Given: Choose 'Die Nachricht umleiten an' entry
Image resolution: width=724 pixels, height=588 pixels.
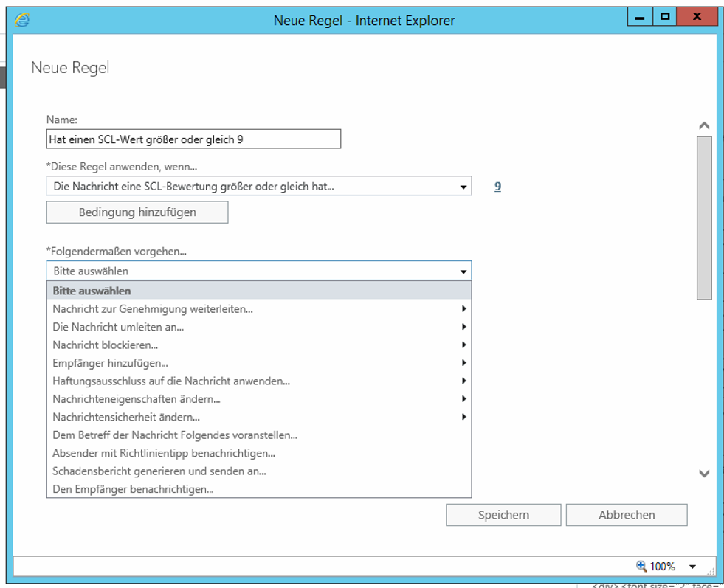Looking at the screenshot, I should (x=118, y=327).
